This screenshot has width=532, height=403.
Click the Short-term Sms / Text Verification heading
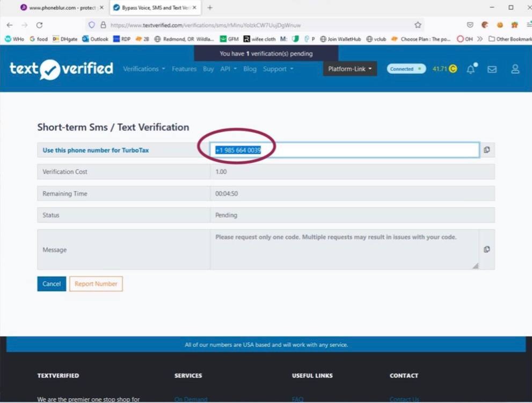pos(113,127)
